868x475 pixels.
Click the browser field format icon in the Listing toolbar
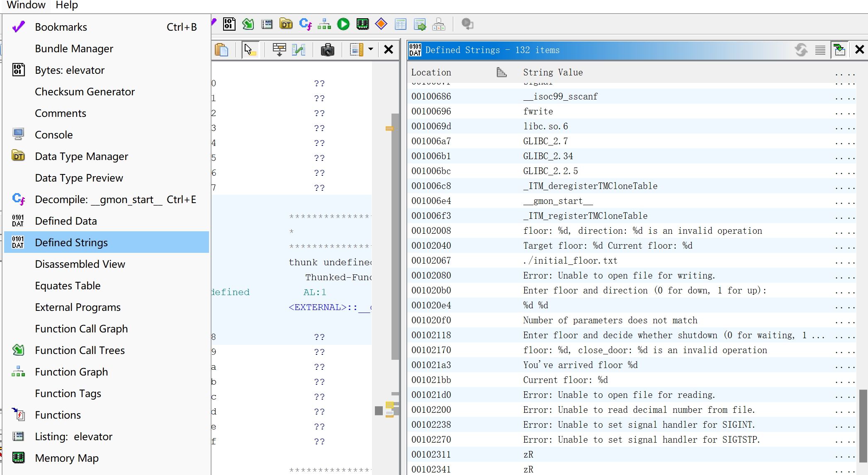click(x=356, y=50)
